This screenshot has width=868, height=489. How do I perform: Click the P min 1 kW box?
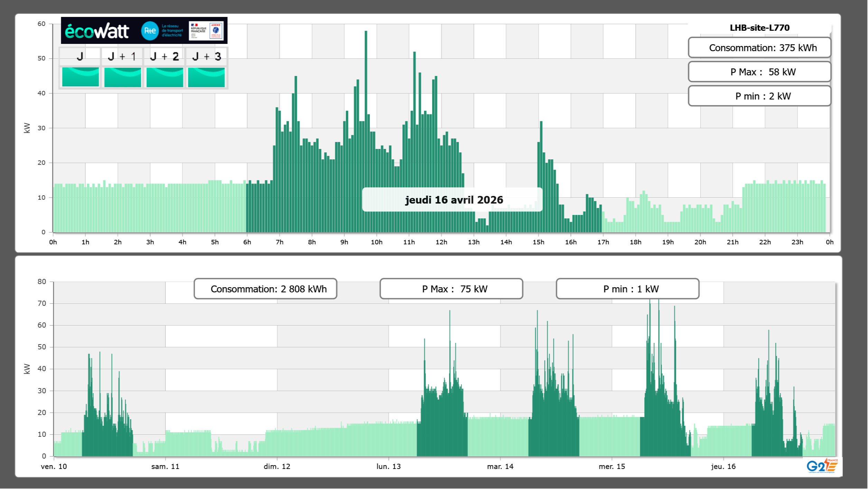pos(627,289)
